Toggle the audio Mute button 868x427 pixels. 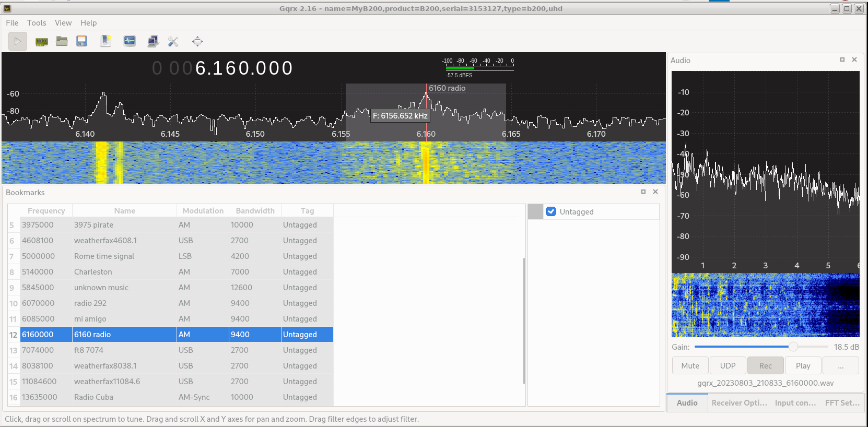pyautogui.click(x=690, y=366)
